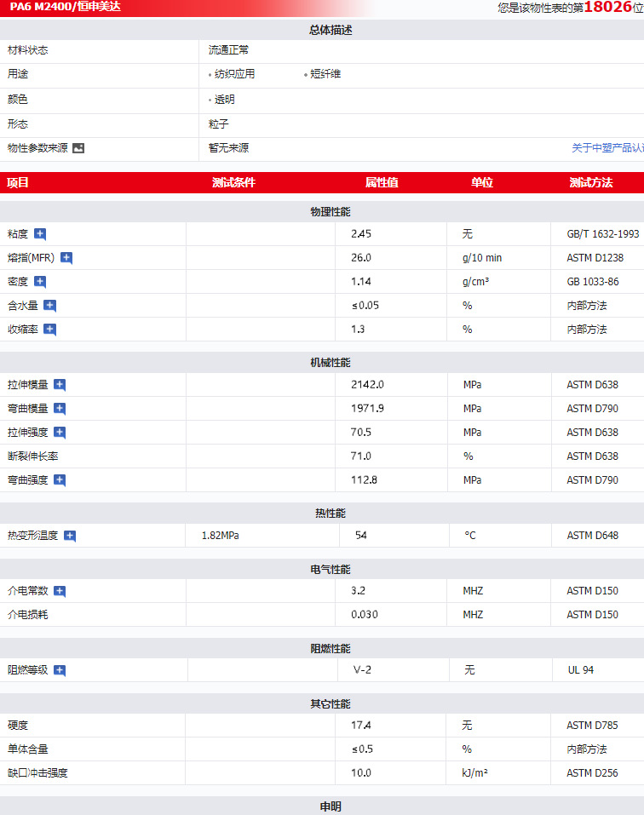Image resolution: width=644 pixels, height=815 pixels.
Task: Click the 硬度 row label
Action: pos(18,726)
